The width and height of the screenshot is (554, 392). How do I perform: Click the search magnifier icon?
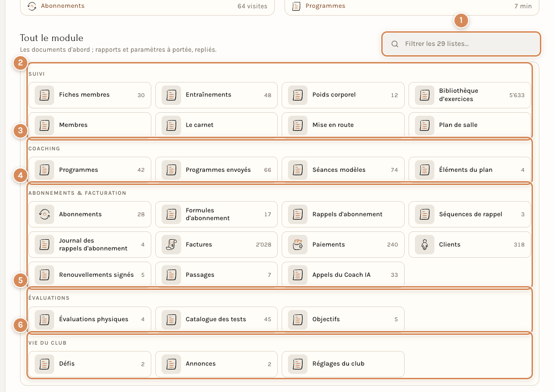(x=395, y=44)
